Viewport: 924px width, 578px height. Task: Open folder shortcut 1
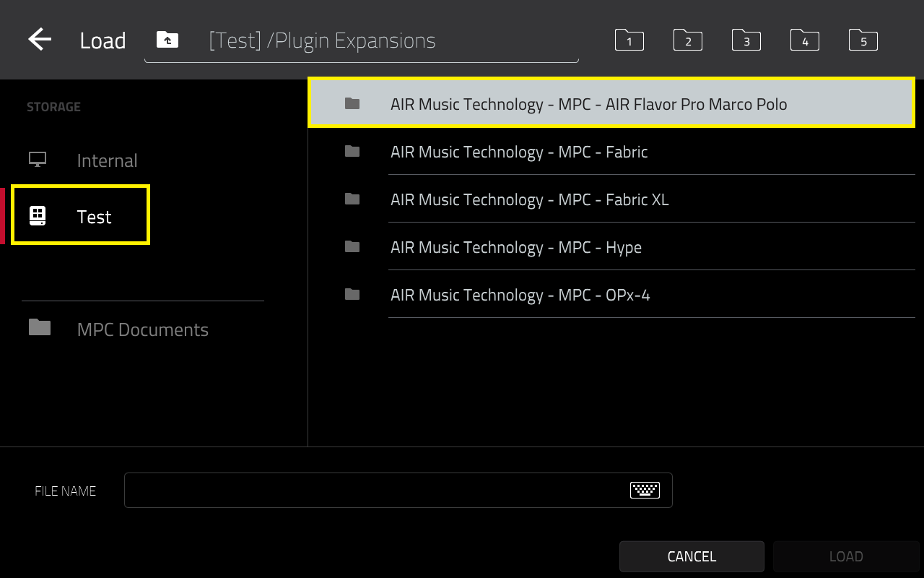629,40
